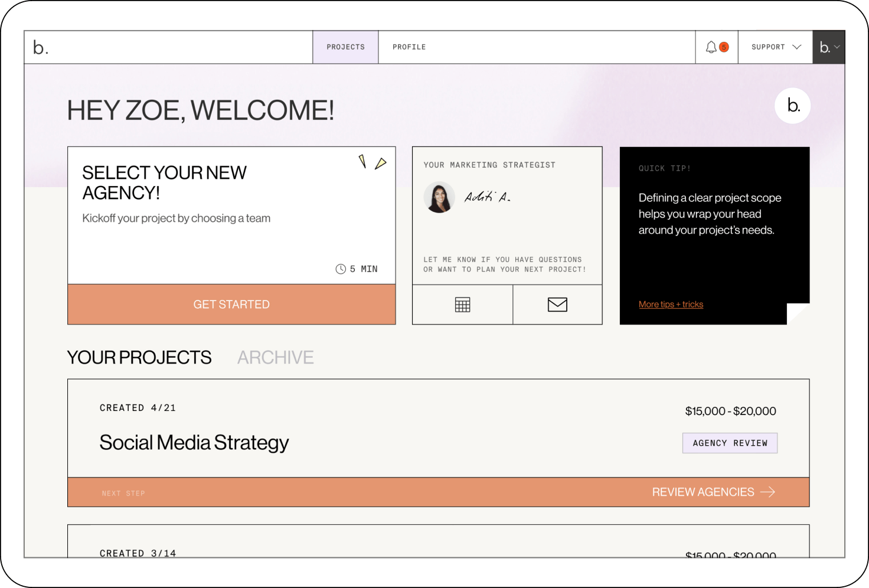Click the Agency Review status tag
The height and width of the screenshot is (588, 869).
(x=730, y=443)
